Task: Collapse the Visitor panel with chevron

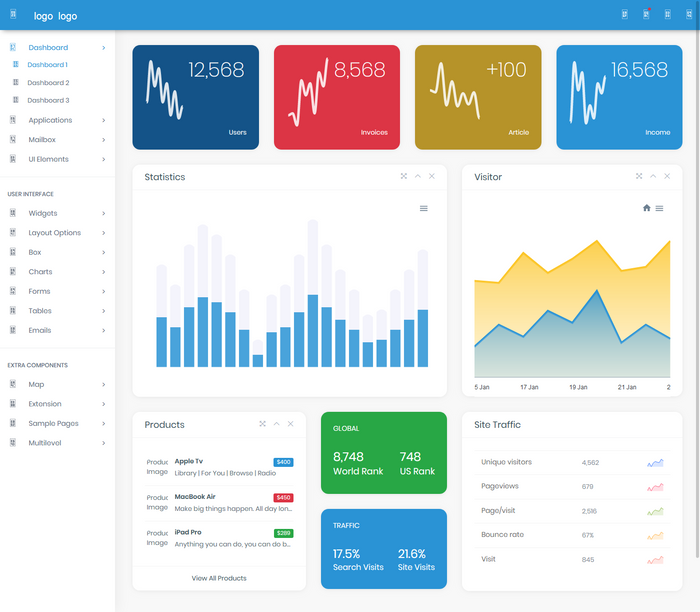Action: 653,176
